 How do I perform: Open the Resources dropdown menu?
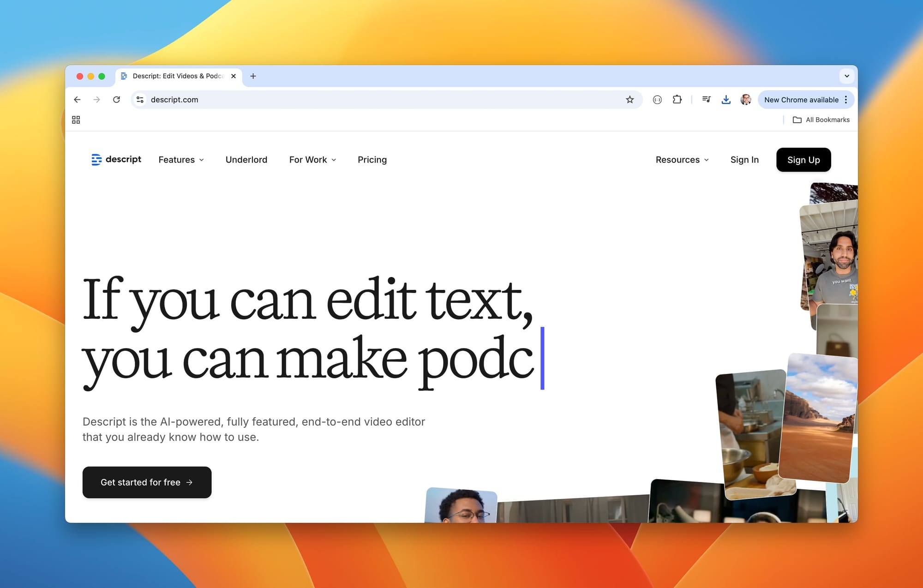682,160
